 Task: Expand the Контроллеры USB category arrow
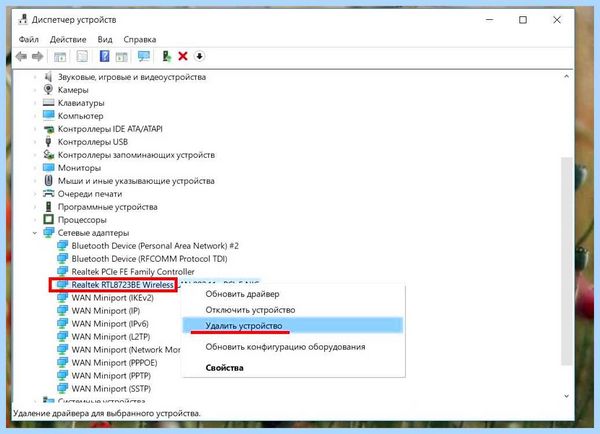coord(35,142)
